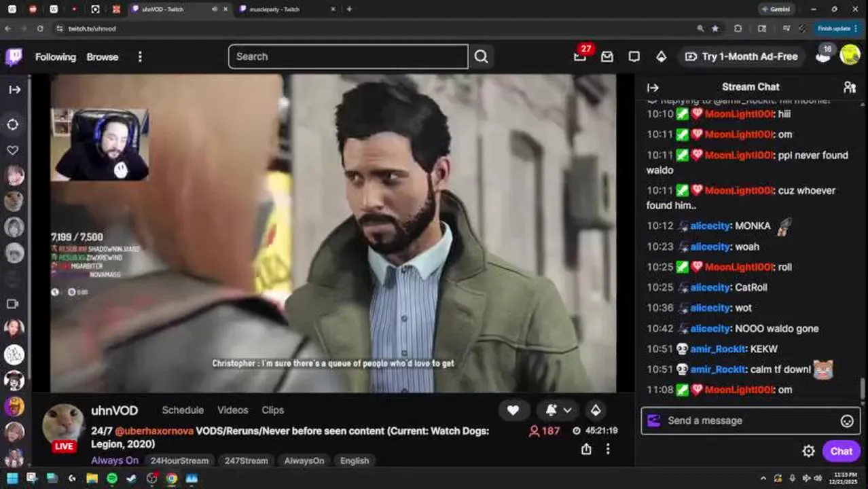Open the Videos tab of uhnVOD
868x489 pixels.
coord(233,410)
